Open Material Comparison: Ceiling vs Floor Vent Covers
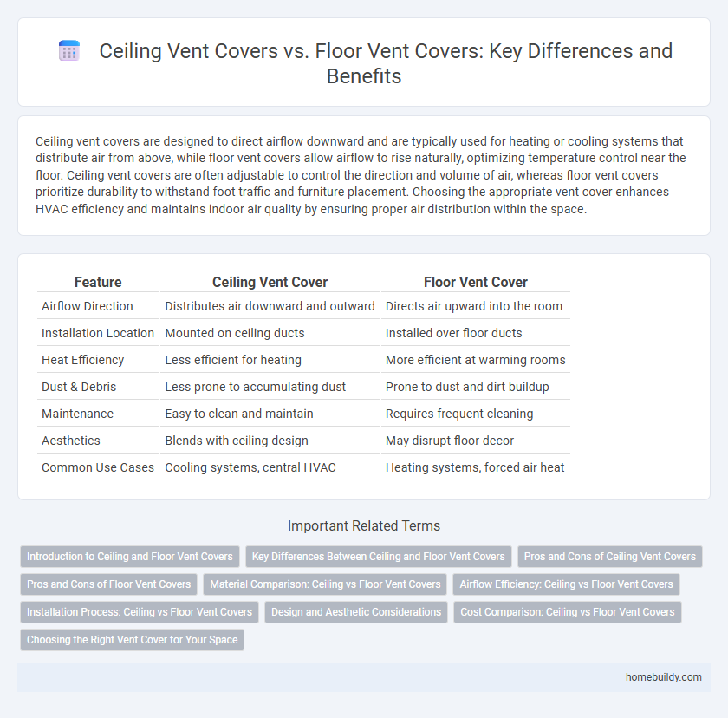The height and width of the screenshot is (718, 728). tap(325, 584)
